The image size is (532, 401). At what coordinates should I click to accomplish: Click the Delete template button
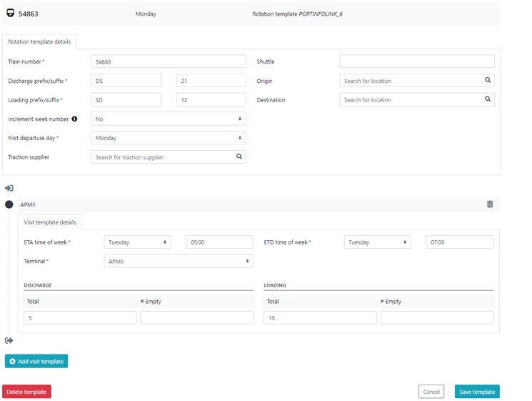[26, 392]
